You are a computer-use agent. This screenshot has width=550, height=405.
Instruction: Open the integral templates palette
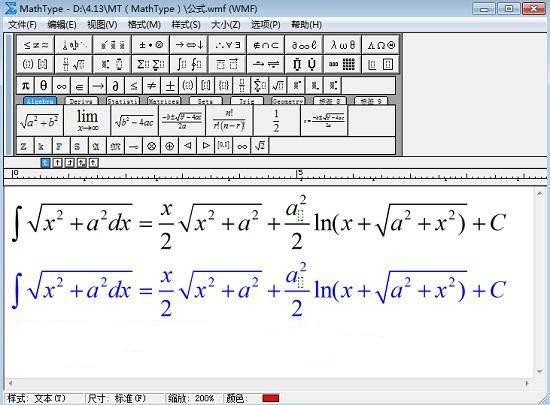(189, 64)
